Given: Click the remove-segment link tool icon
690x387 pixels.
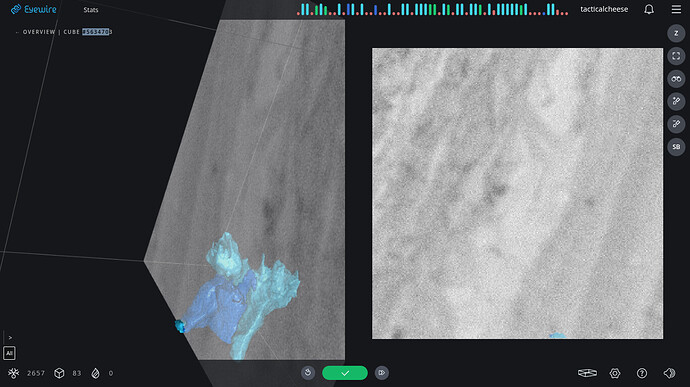Looking at the screenshot, I should (x=676, y=124).
